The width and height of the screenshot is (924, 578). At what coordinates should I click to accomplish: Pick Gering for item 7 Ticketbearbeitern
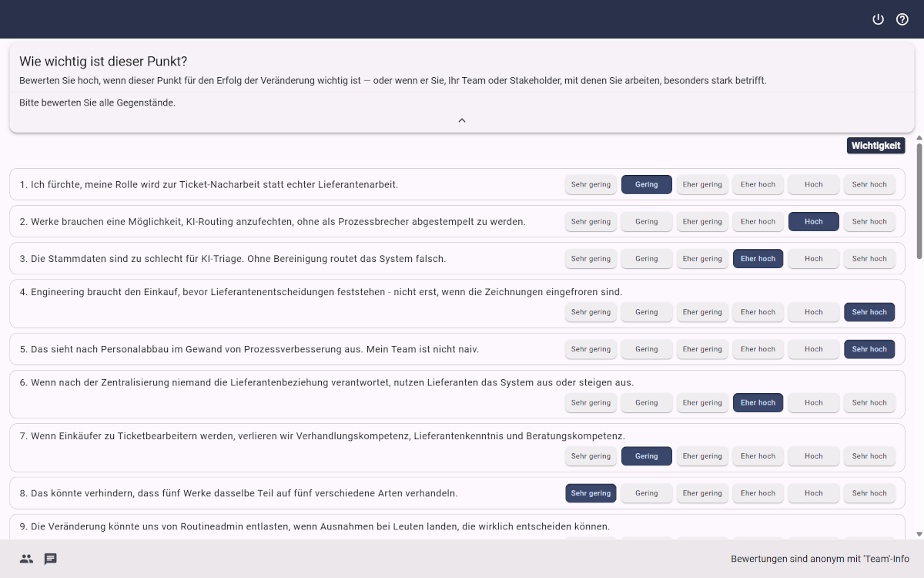pos(647,456)
